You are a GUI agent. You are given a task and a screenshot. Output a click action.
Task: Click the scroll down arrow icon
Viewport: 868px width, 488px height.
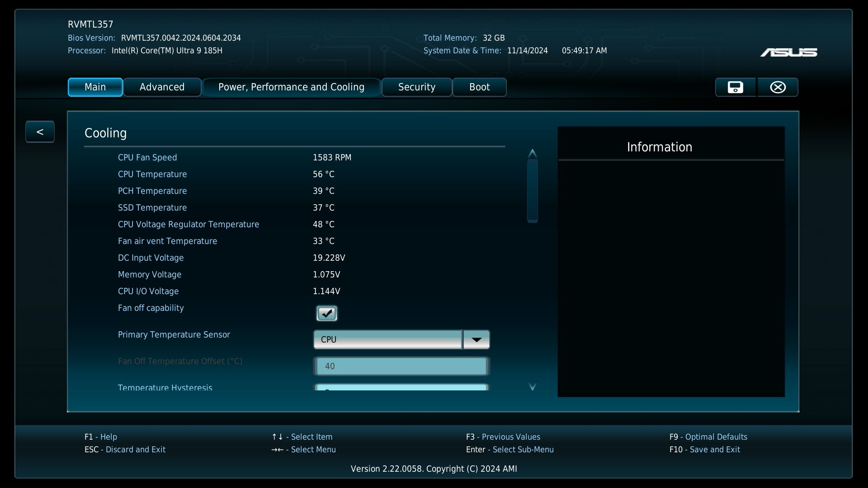[532, 386]
